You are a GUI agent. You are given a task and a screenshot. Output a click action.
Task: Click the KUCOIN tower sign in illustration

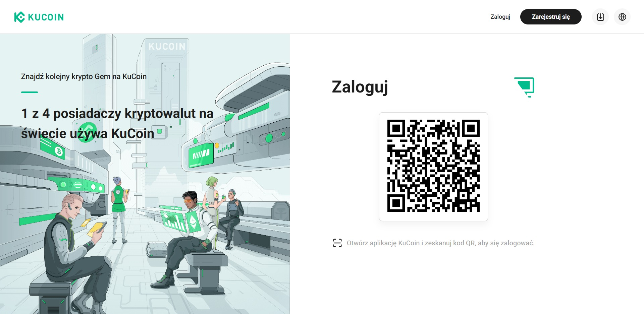pyautogui.click(x=167, y=46)
